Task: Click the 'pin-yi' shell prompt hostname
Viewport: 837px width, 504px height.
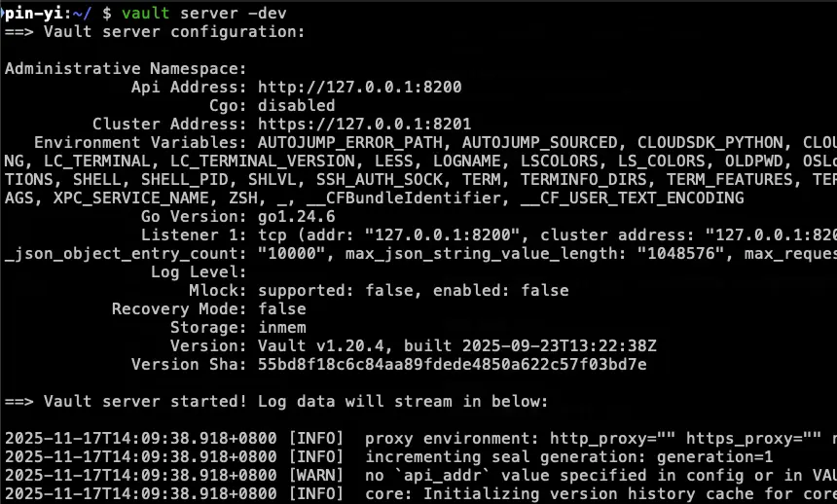Action: pos(30,14)
